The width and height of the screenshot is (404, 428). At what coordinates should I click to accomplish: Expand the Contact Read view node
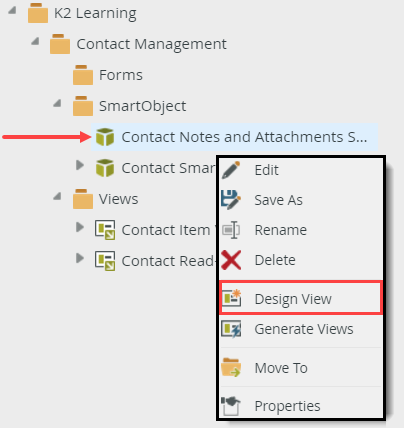coord(80,258)
